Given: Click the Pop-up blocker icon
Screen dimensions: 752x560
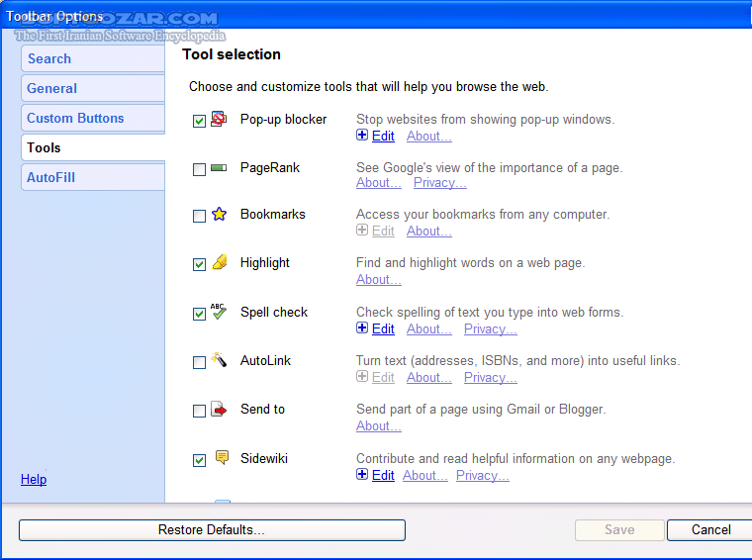Looking at the screenshot, I should coord(219,119).
